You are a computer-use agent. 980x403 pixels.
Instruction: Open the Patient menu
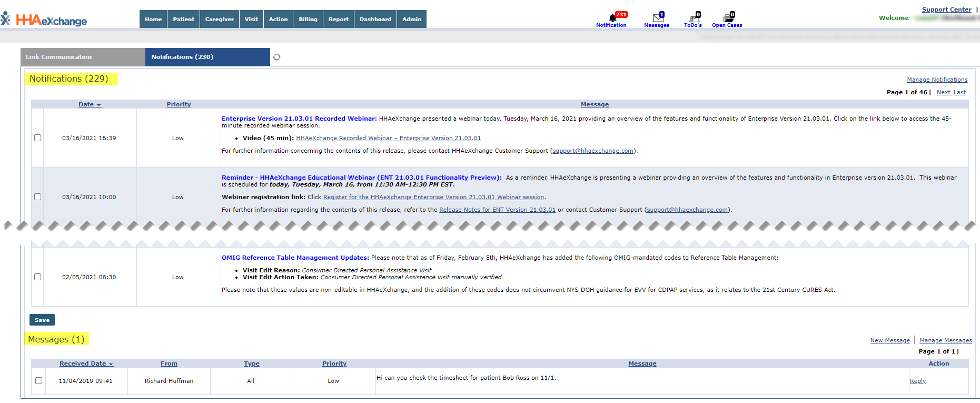click(x=183, y=19)
